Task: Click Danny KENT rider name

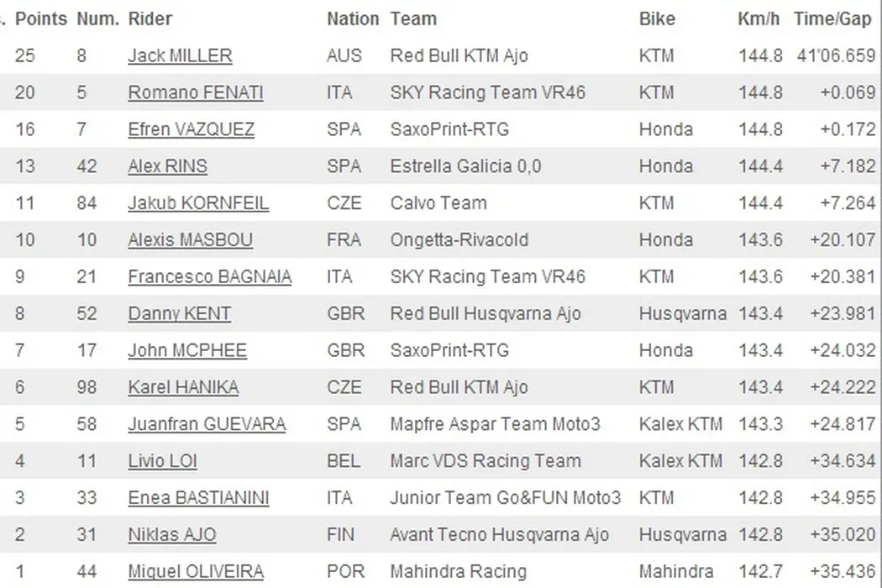Action: [x=179, y=314]
